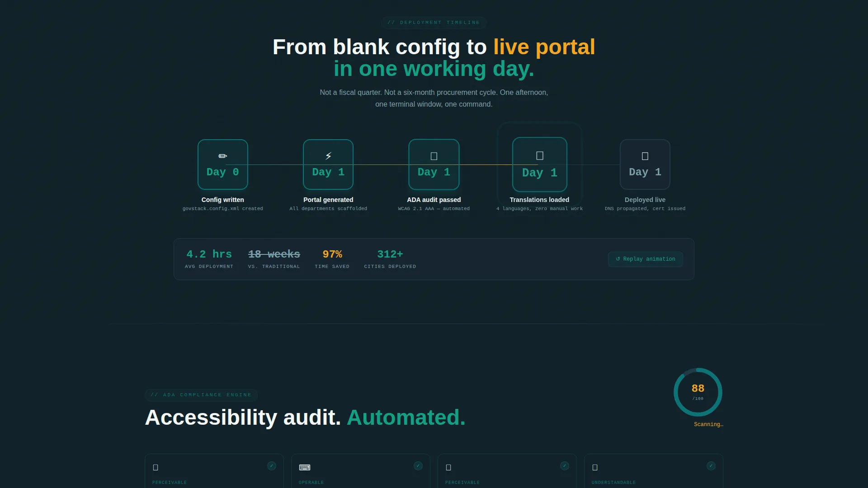Click the icon in Deployed live card
The width and height of the screenshot is (868, 488).
645,156
